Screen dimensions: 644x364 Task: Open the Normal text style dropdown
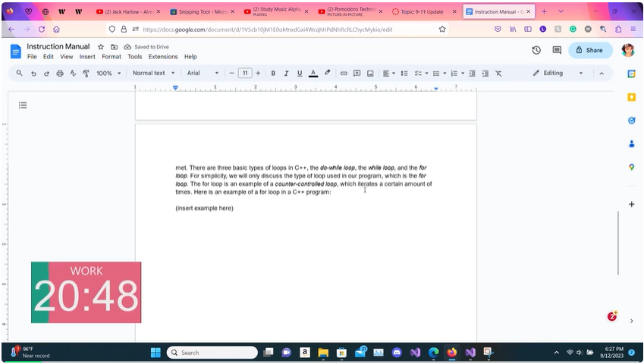pos(153,74)
